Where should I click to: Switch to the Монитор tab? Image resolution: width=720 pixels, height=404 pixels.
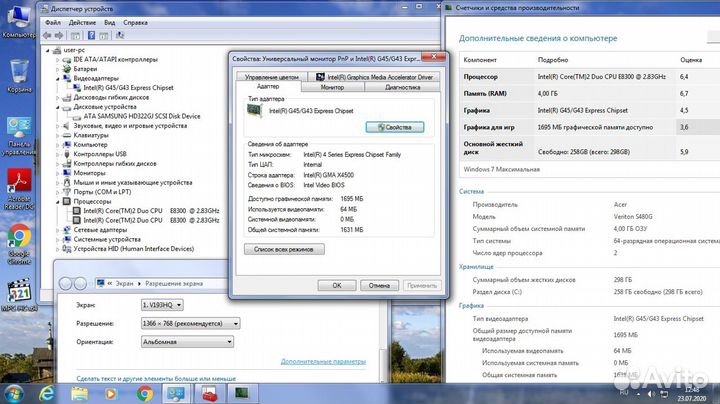(x=332, y=87)
